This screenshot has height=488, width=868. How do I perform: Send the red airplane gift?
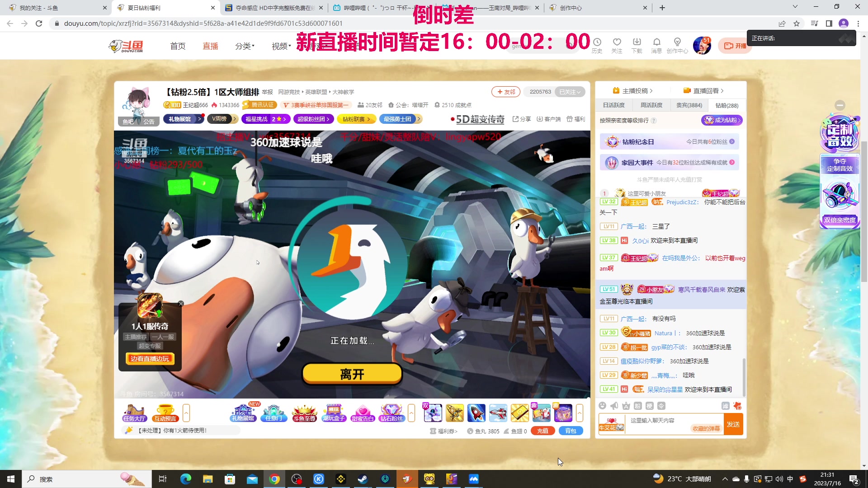498,413
